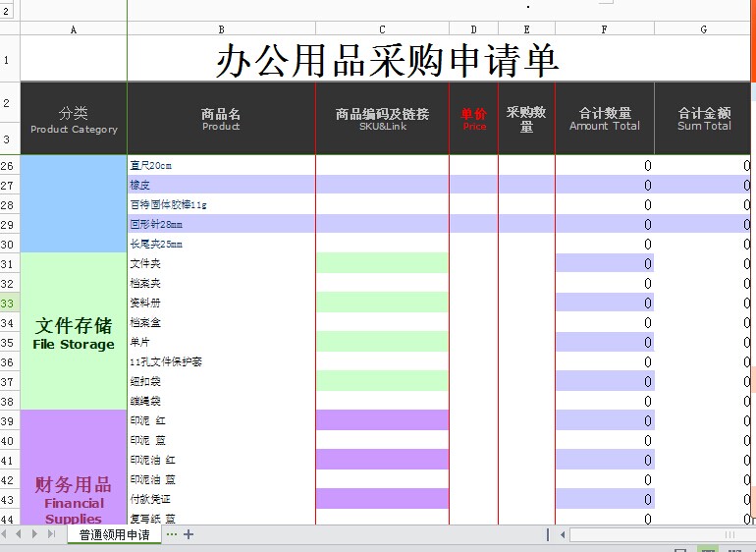This screenshot has height=552, width=756.
Task: Select column B header
Action: click(x=221, y=29)
